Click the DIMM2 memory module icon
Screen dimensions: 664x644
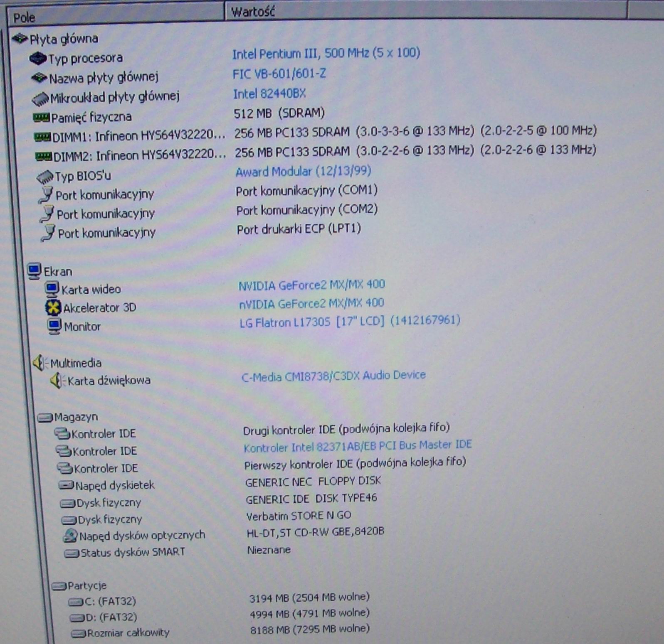[44, 156]
